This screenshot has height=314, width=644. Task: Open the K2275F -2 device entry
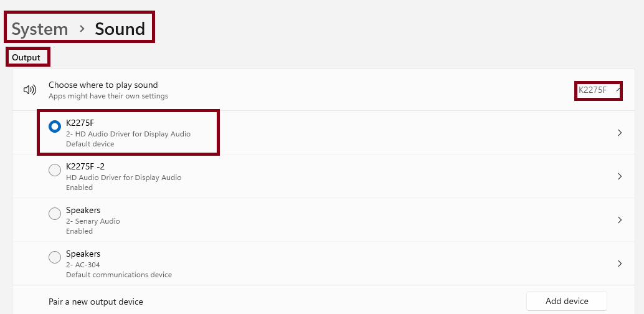[324, 176]
